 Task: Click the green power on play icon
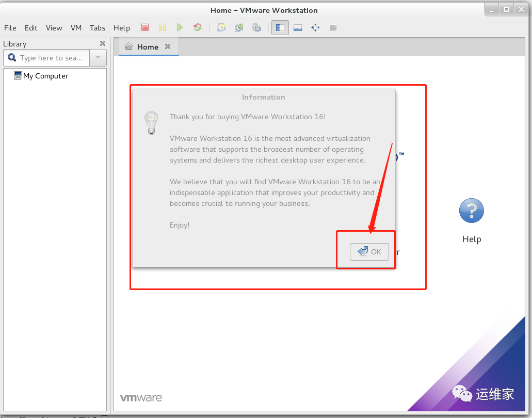click(x=180, y=27)
